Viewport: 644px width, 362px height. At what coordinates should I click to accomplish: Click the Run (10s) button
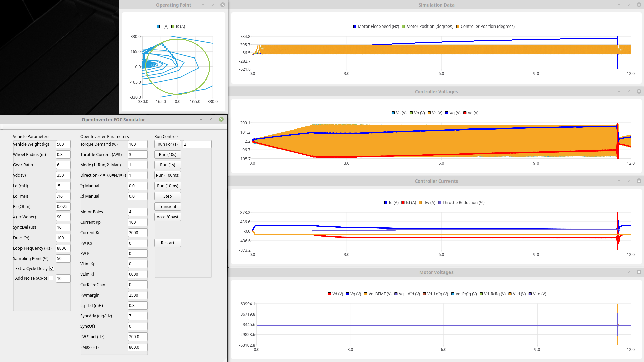[167, 155]
